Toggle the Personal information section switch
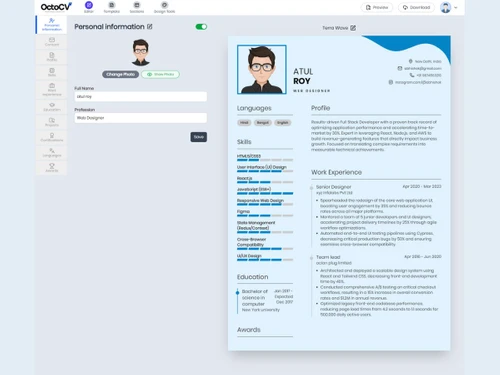The width and height of the screenshot is (500, 375). pos(201,27)
